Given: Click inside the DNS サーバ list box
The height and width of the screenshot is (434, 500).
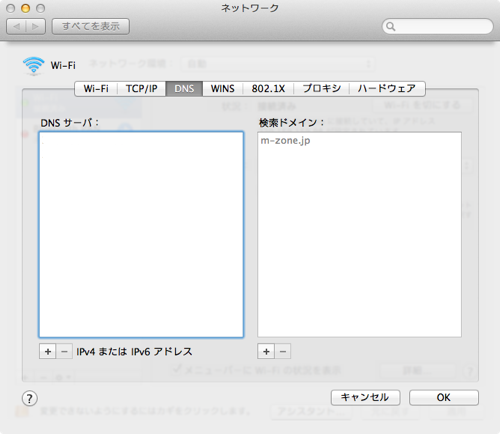Looking at the screenshot, I should coord(141,234).
